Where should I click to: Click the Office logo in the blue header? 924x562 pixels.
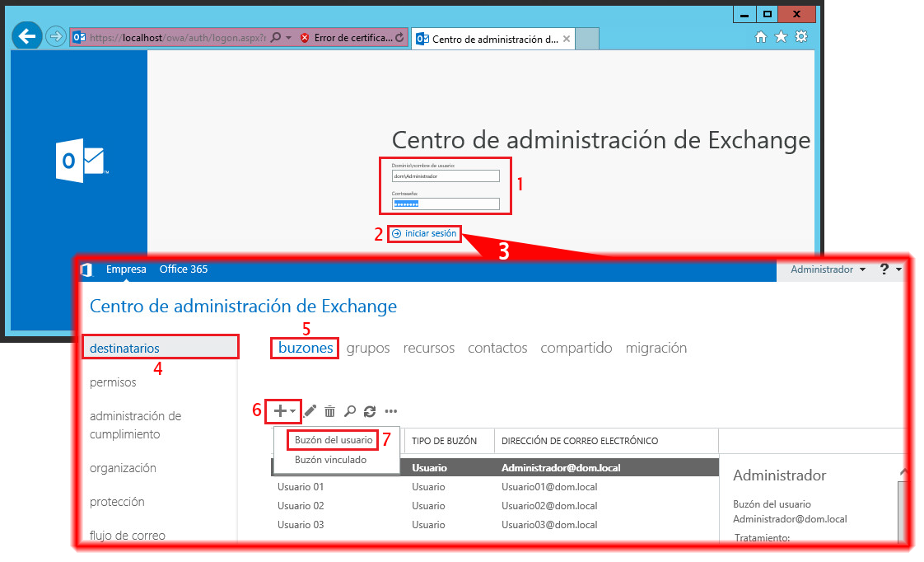point(86,269)
